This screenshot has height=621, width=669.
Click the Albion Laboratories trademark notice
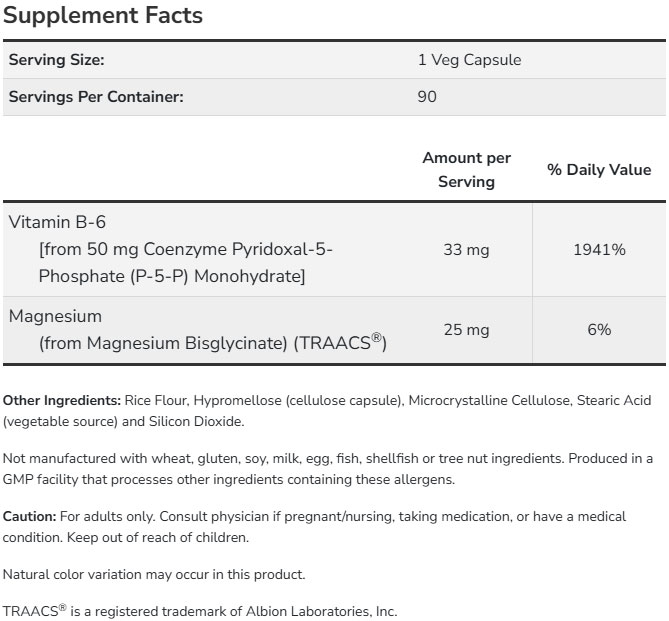point(200,611)
